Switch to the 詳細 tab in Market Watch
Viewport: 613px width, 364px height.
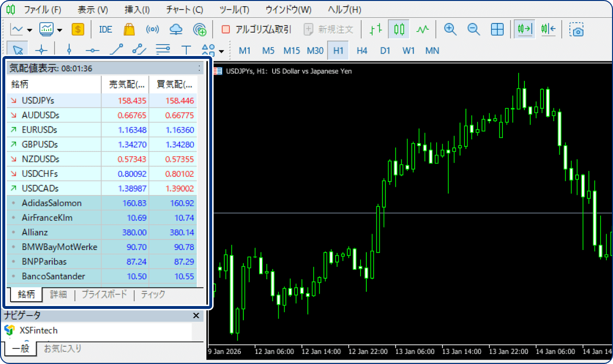(x=58, y=294)
